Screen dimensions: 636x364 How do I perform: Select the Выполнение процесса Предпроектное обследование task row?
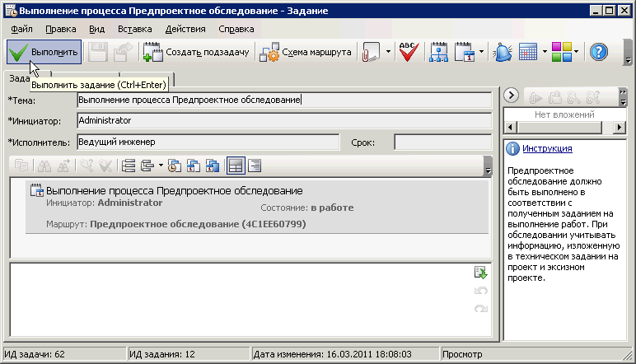click(257, 208)
